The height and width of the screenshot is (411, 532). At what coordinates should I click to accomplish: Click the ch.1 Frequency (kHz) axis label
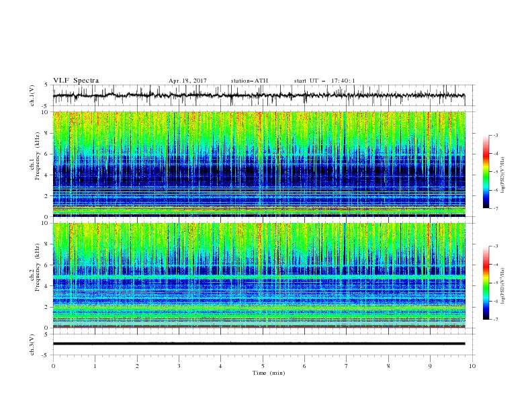[36, 156]
